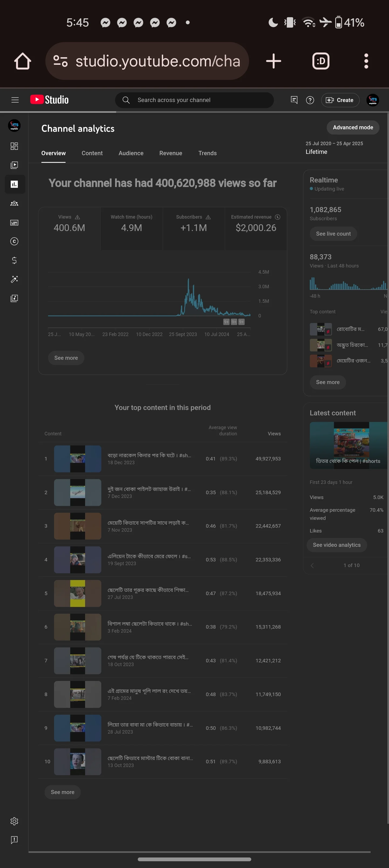The image size is (389, 868).
Task: Click the Create button
Action: 340,100
